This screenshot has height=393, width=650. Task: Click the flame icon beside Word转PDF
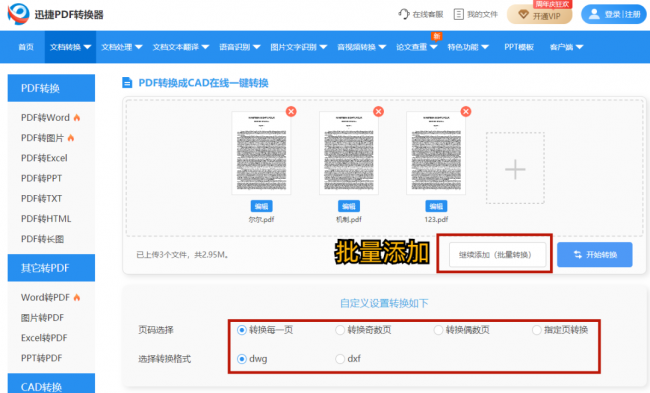pyautogui.click(x=77, y=297)
